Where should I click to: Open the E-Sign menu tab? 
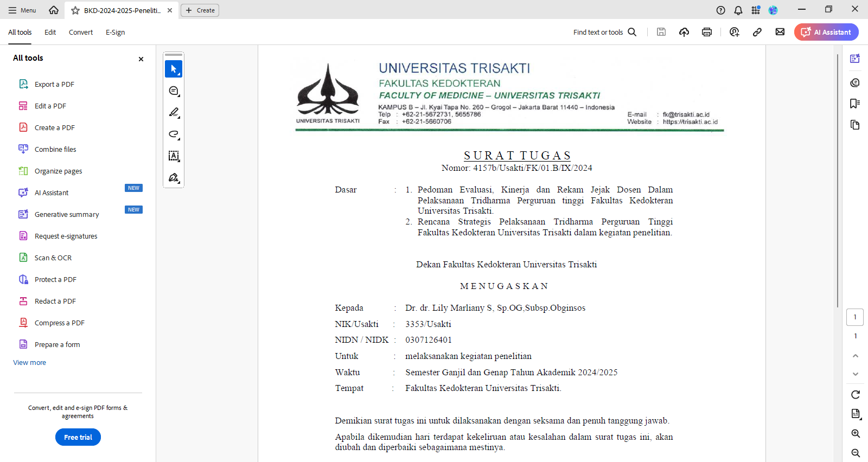point(115,33)
